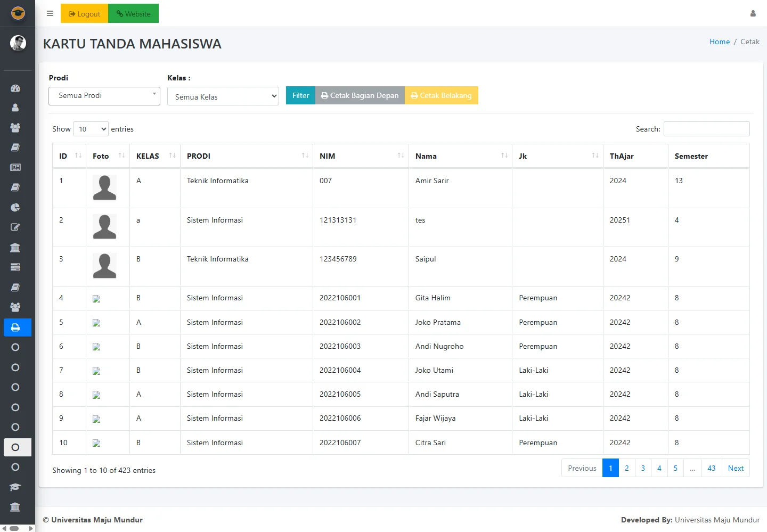Image resolution: width=767 pixels, height=532 pixels.
Task: Open the graduation cap sidebar icon
Action: pyautogui.click(x=15, y=487)
